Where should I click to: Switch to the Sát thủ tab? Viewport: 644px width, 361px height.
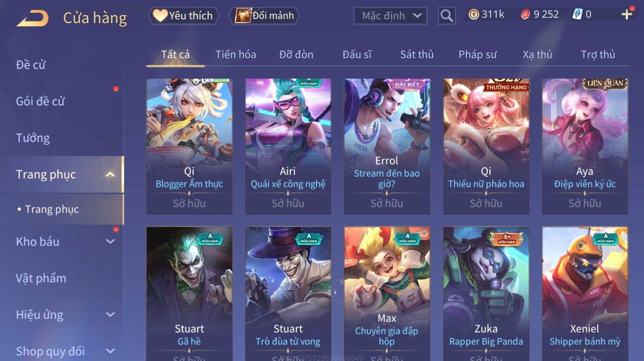click(417, 55)
